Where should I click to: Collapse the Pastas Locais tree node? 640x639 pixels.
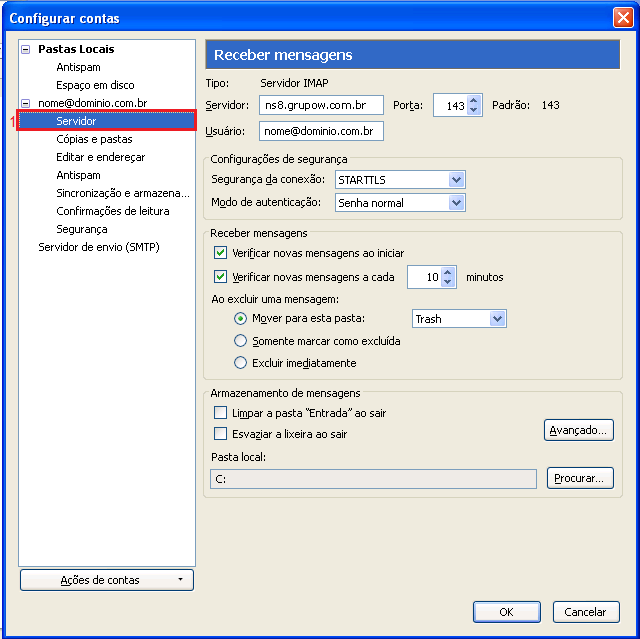26,49
